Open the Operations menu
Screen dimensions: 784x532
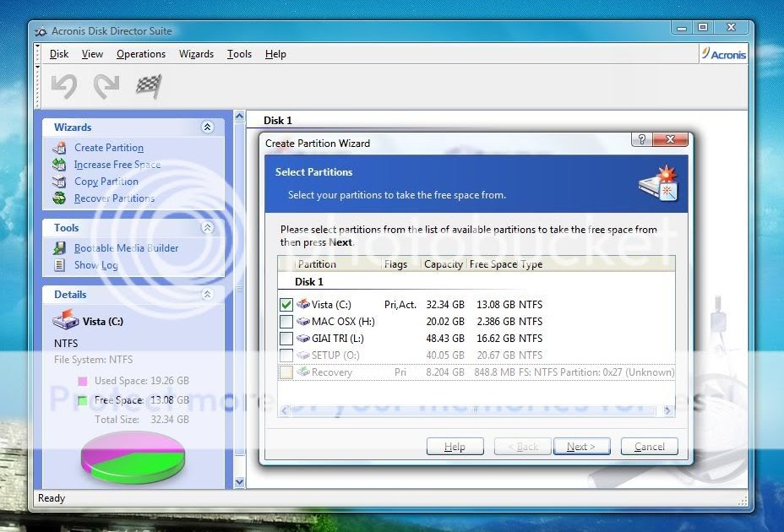(141, 54)
